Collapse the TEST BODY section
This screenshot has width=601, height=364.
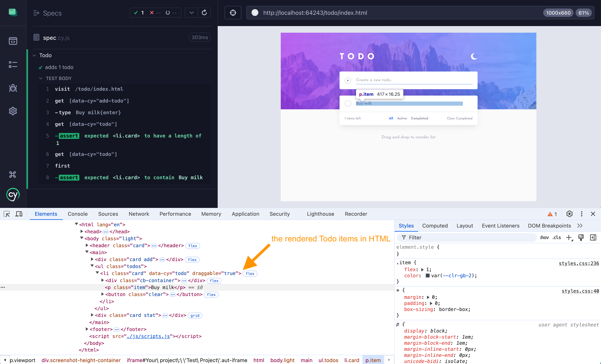click(41, 78)
